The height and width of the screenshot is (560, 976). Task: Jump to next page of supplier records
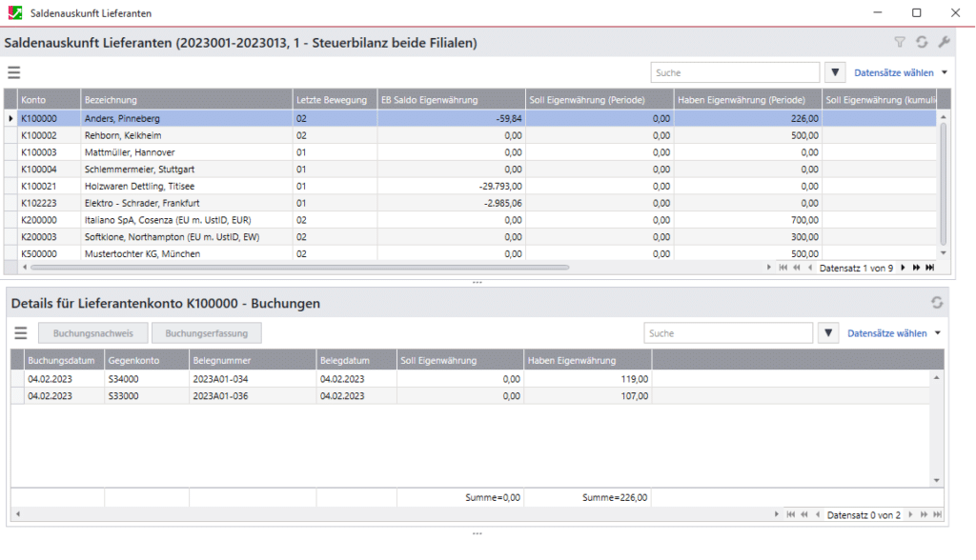[x=916, y=268]
